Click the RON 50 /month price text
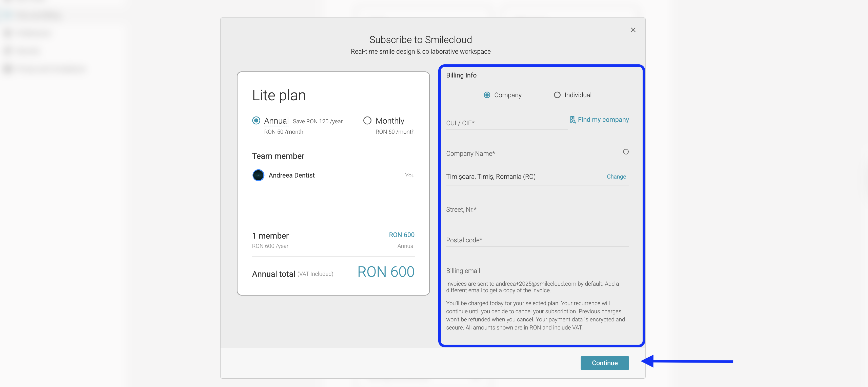The height and width of the screenshot is (387, 868). (283, 132)
